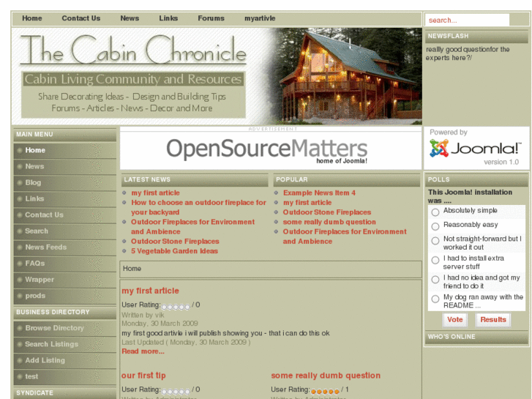Click the newsflash text 'reallly good questionfor the experts'

pos(468,53)
